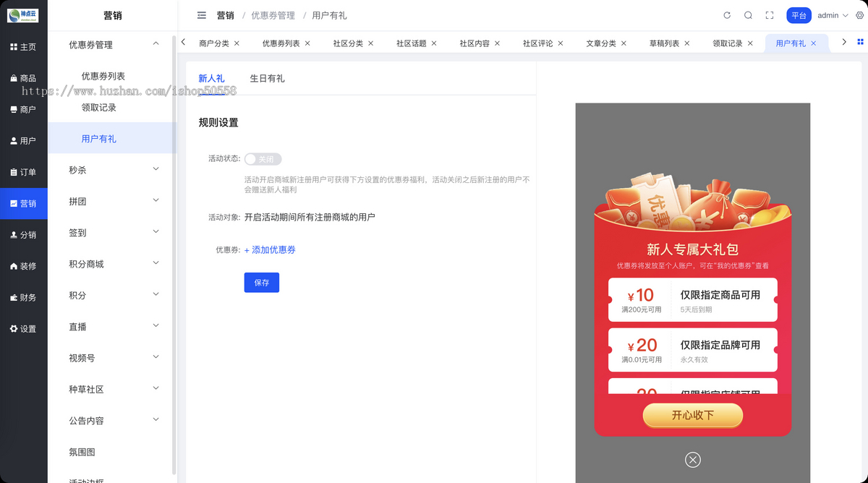Viewport: 868px width, 483px height.
Task: Collapse the menu with the hamburger icon
Action: click(202, 15)
